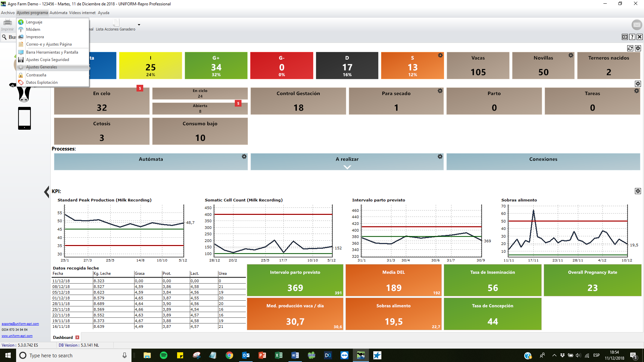Click the mobile phone sidebar icon
Screen dimensions: 644x362
coord(24,118)
